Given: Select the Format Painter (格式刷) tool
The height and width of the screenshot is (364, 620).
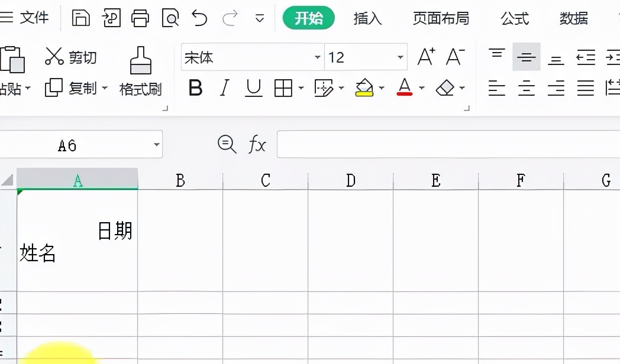Looking at the screenshot, I should pos(141,71).
